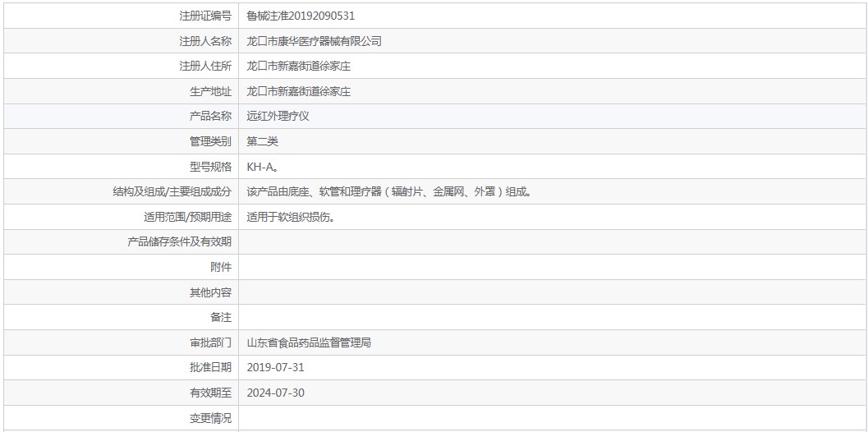The width and height of the screenshot is (868, 432).
Task: Click the address value in 注册人住所 row
Action: [x=298, y=67]
